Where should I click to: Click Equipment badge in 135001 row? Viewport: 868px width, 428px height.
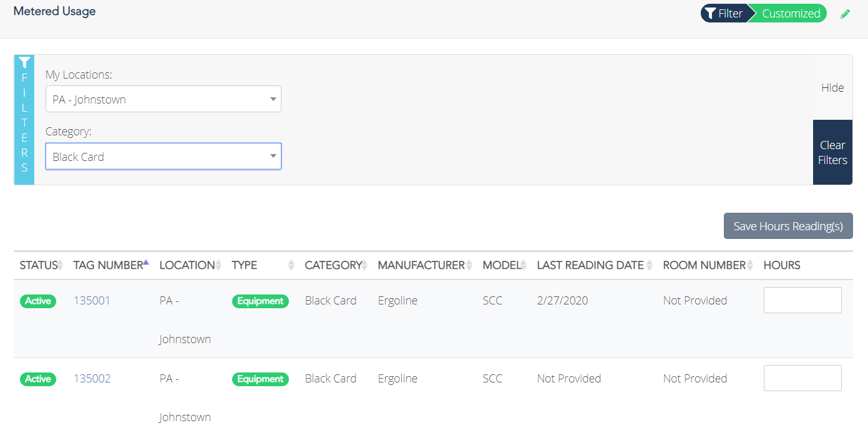tap(260, 301)
